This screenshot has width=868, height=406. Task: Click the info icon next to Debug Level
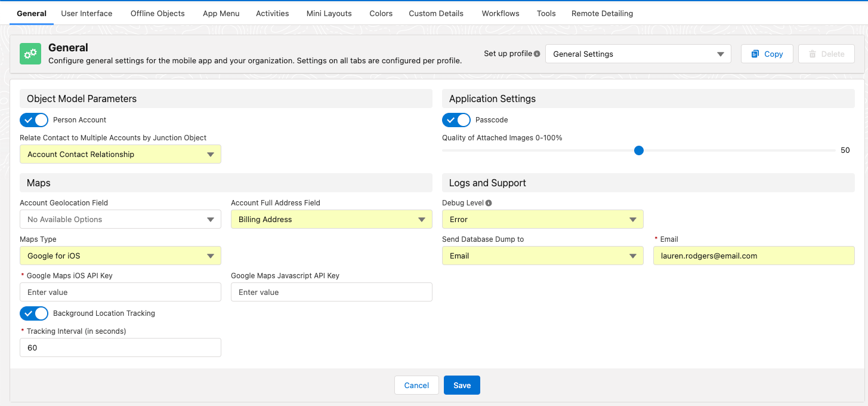489,203
